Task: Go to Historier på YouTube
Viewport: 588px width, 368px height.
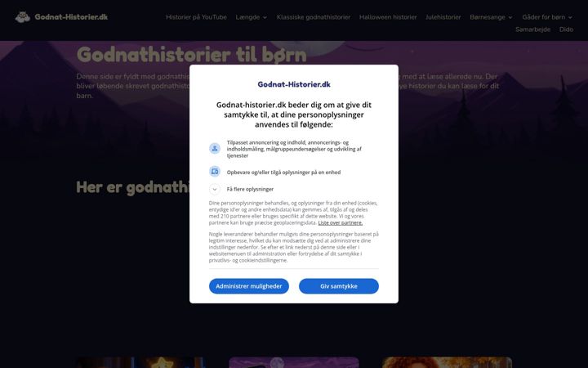Action: 196,17
